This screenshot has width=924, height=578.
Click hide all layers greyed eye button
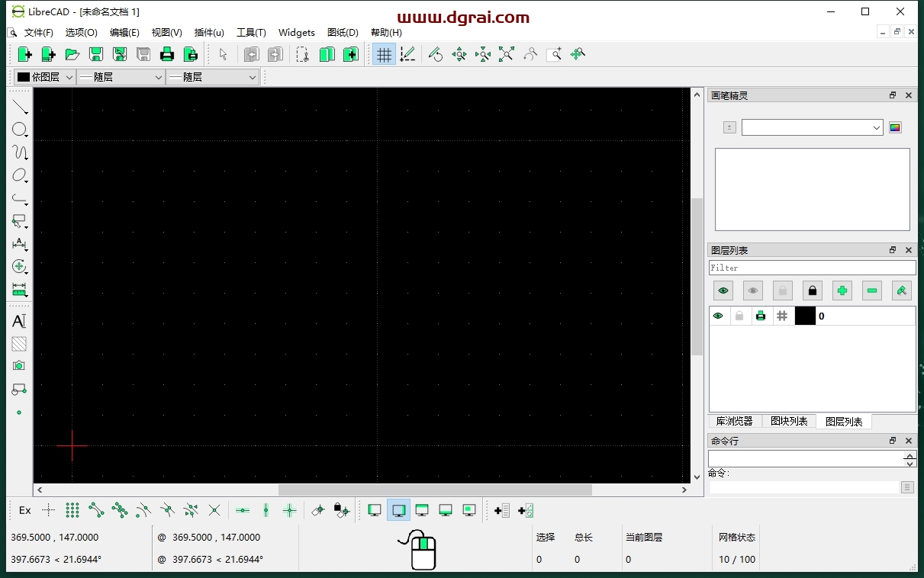[753, 291]
